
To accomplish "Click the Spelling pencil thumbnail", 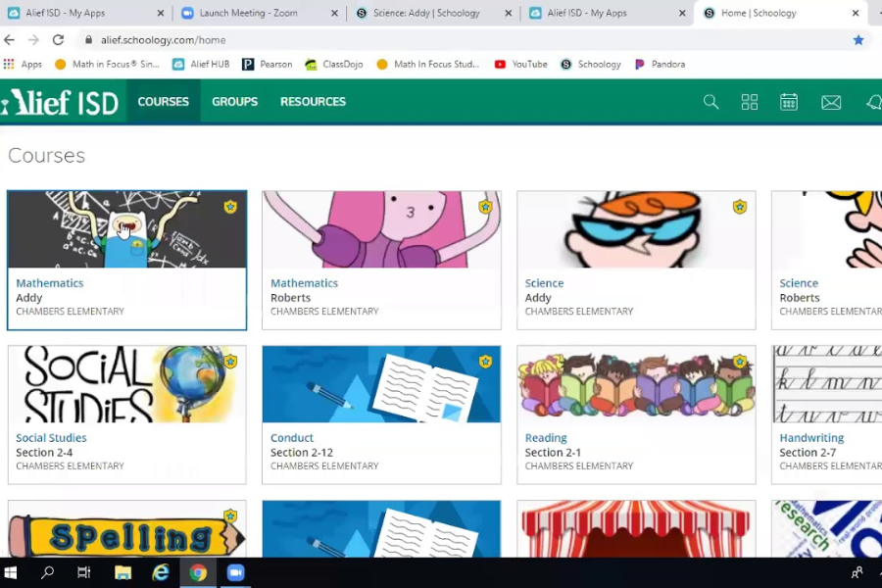I will 127,529.
